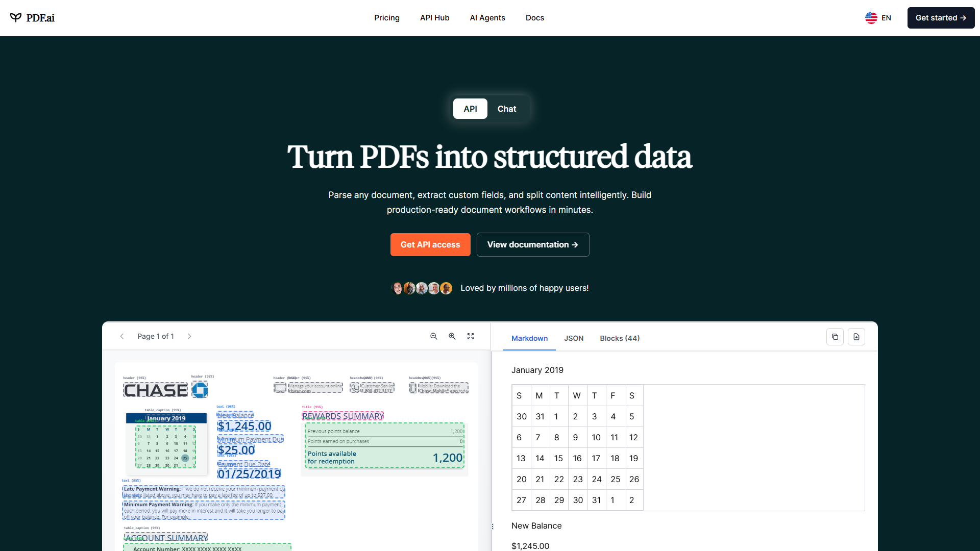Click 'New Balance' text in Markdown output

pyautogui.click(x=536, y=526)
